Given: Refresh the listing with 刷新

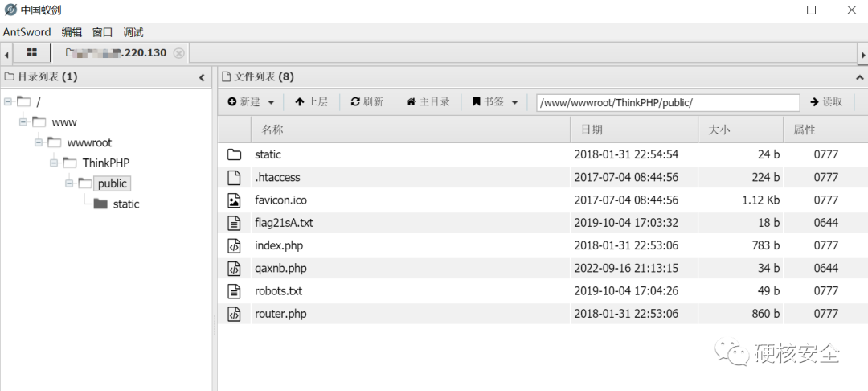Looking at the screenshot, I should pos(367,102).
